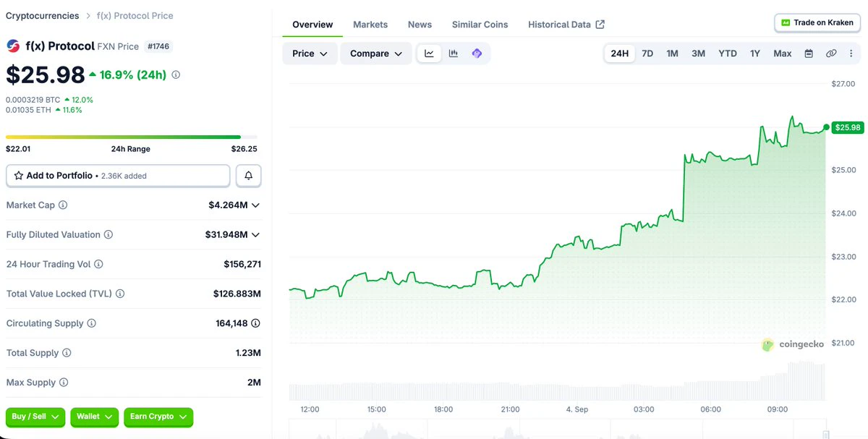Open Historical Data external link icon

[x=600, y=25]
